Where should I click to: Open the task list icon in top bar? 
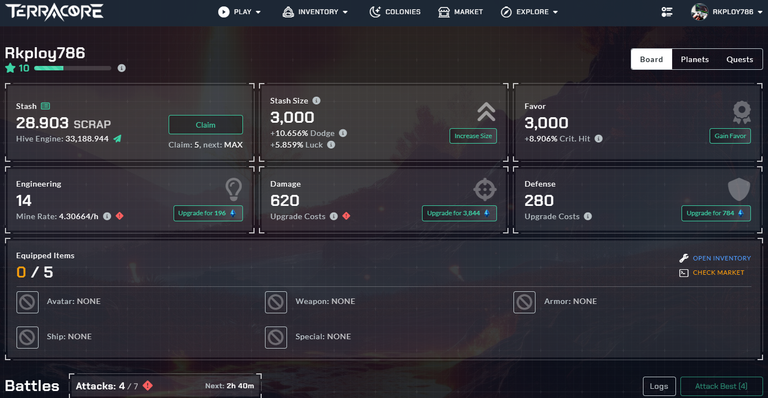pyautogui.click(x=667, y=12)
